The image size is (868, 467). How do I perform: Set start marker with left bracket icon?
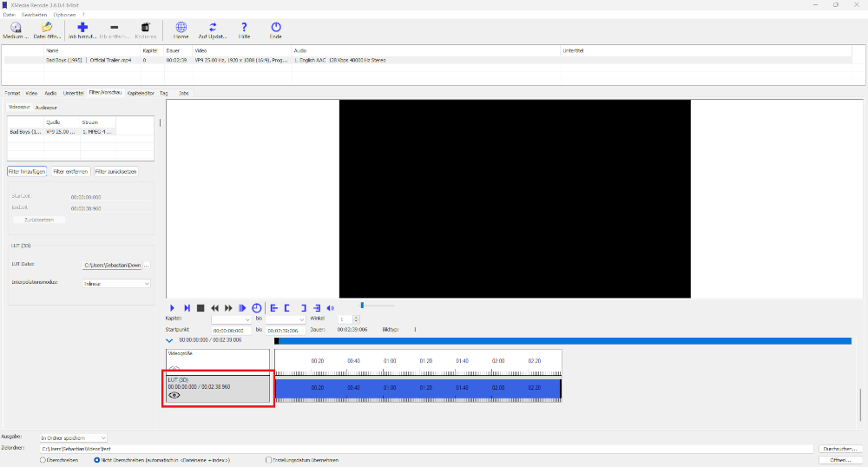pos(286,308)
